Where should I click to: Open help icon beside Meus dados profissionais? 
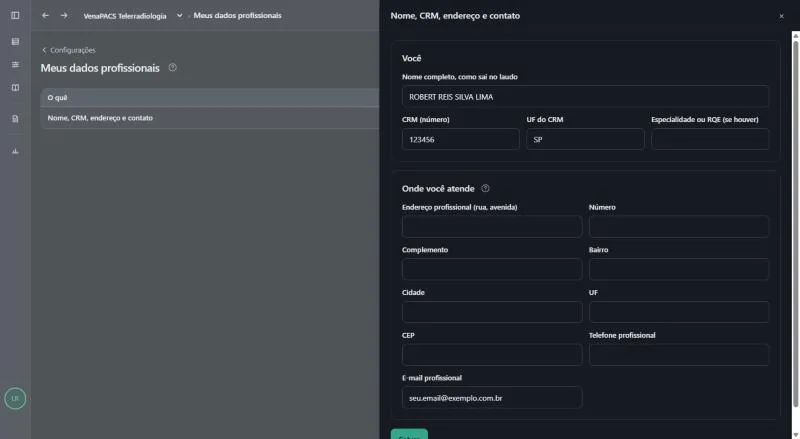coord(172,67)
